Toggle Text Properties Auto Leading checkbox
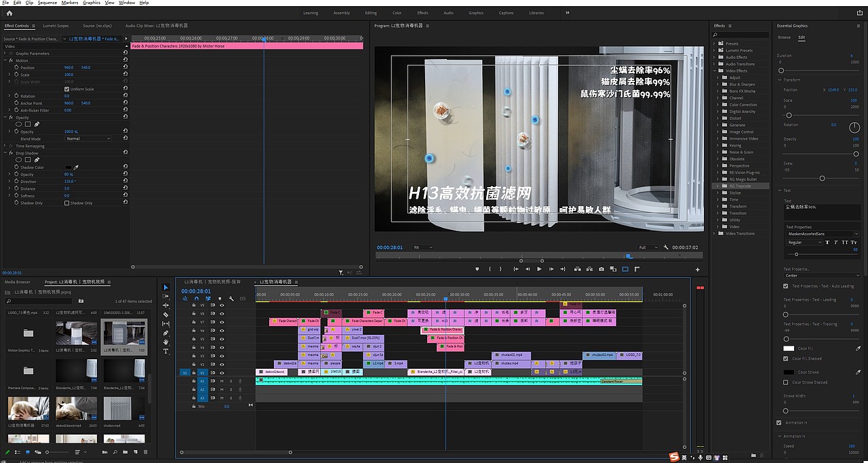 [x=786, y=286]
